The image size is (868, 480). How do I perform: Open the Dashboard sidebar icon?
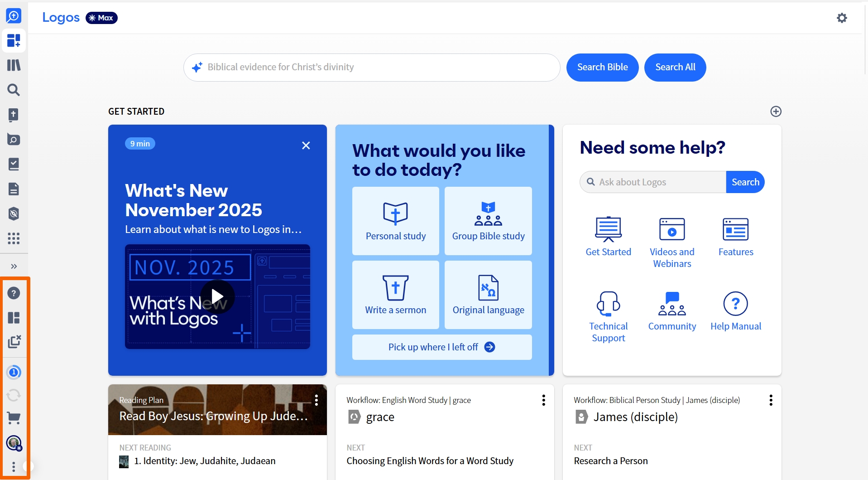point(14,40)
